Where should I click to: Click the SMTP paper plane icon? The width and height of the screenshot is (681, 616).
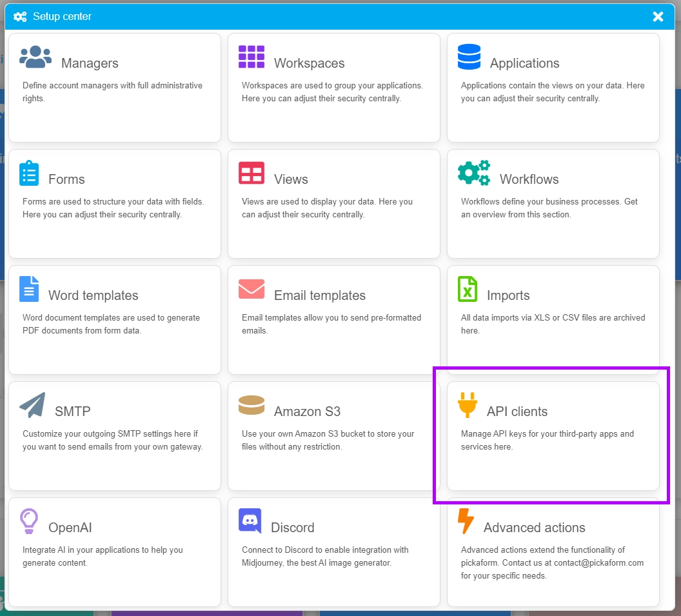click(32, 405)
